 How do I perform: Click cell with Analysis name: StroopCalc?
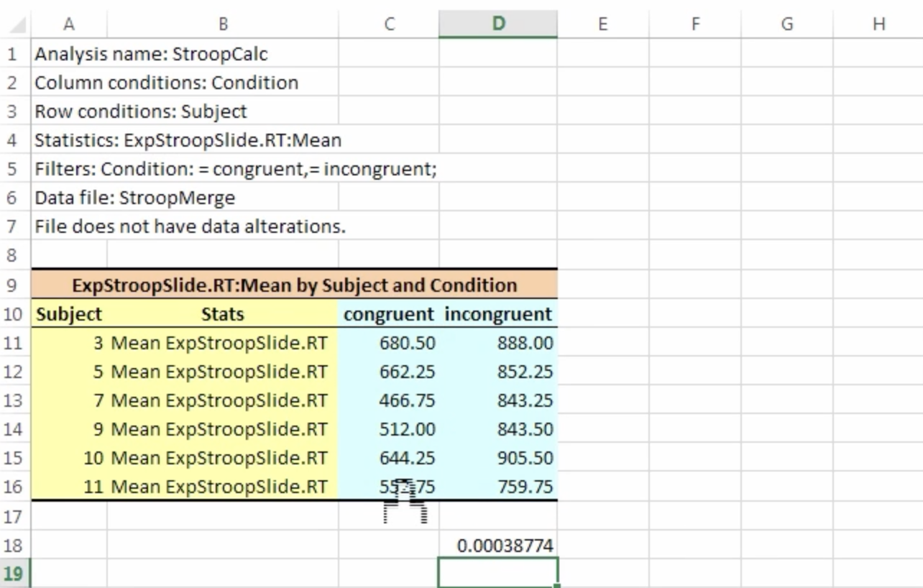[x=152, y=54]
